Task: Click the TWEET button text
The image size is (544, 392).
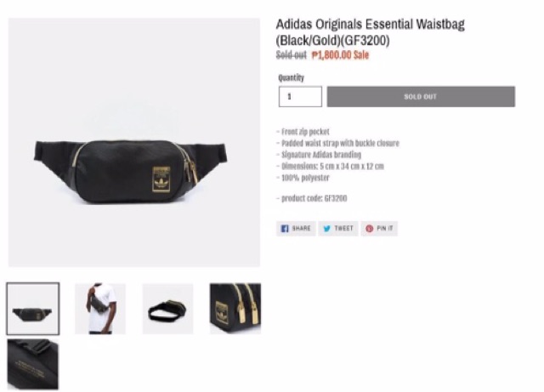Action: pos(343,228)
